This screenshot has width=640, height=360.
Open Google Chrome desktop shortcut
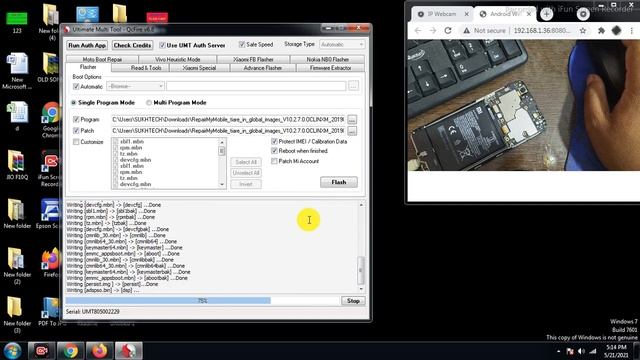click(51, 120)
